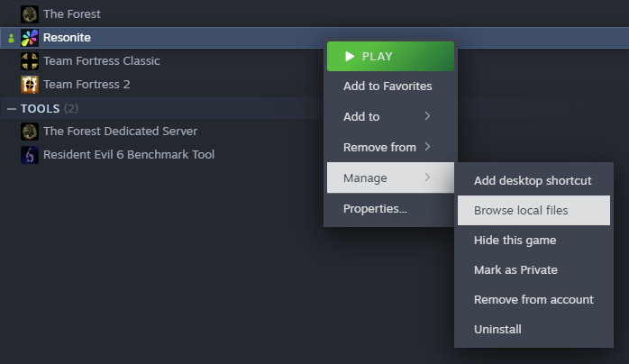Select Add desktop shortcut

(x=533, y=180)
